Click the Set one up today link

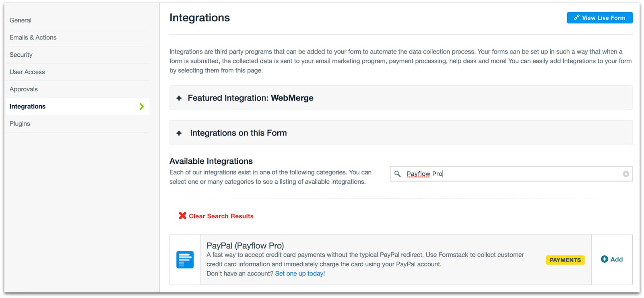pyautogui.click(x=299, y=273)
